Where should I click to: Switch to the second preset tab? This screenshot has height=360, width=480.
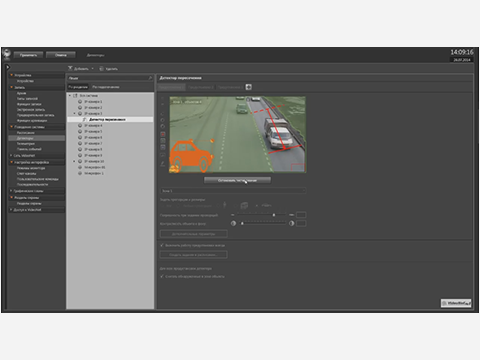pyautogui.click(x=200, y=87)
